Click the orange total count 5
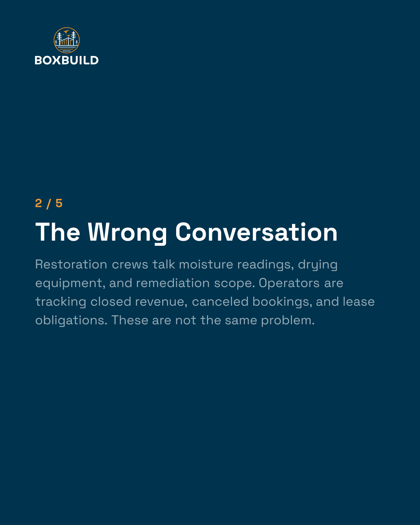Viewport: 420px width, 525px height. (59, 203)
